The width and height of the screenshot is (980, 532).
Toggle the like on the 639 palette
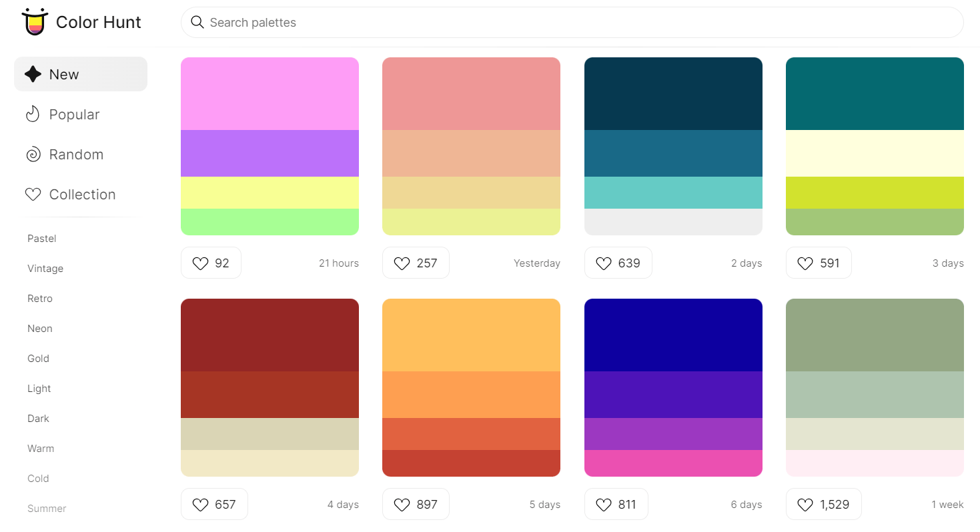(603, 263)
